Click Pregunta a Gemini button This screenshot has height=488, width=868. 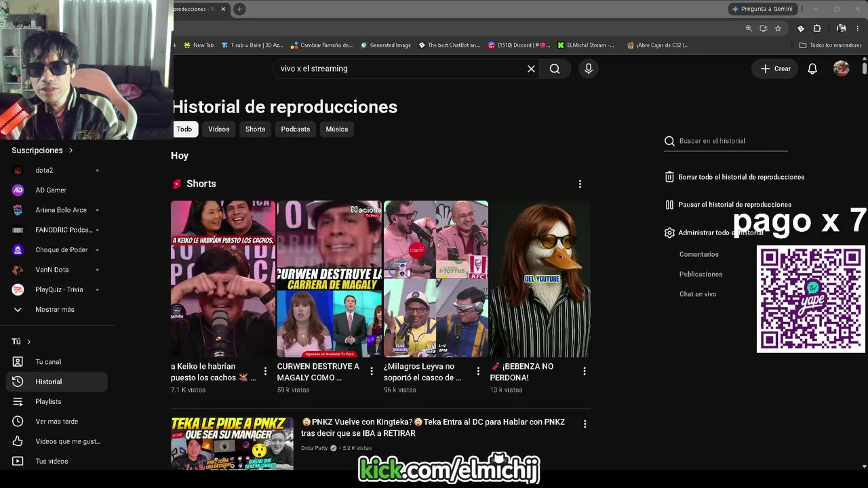point(762,9)
